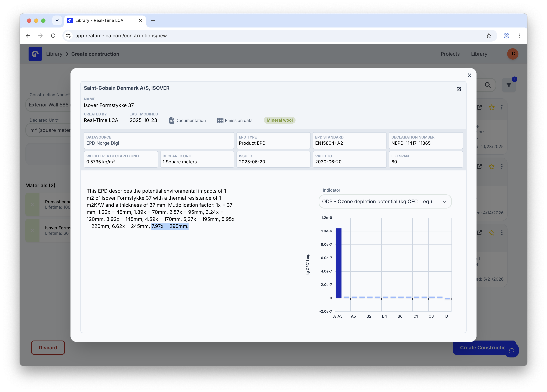Click the declaration number NEPD-11417-11365
This screenshot has width=547, height=392.
click(411, 143)
